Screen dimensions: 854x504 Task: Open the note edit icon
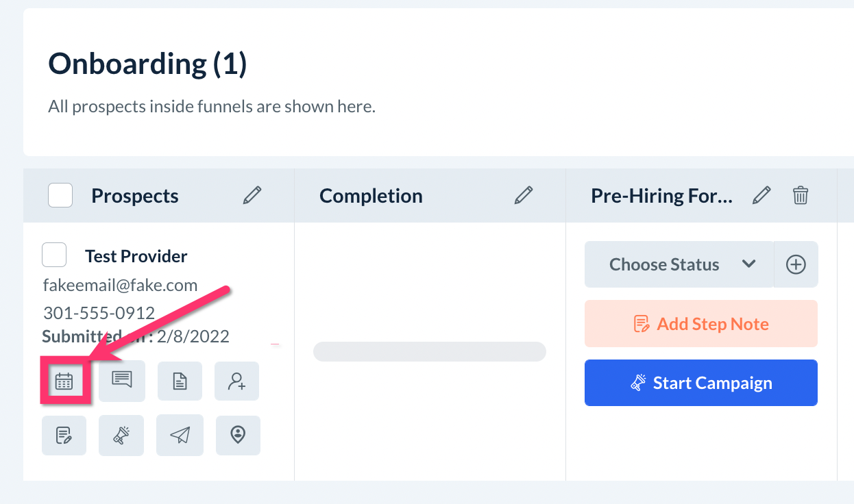point(64,435)
